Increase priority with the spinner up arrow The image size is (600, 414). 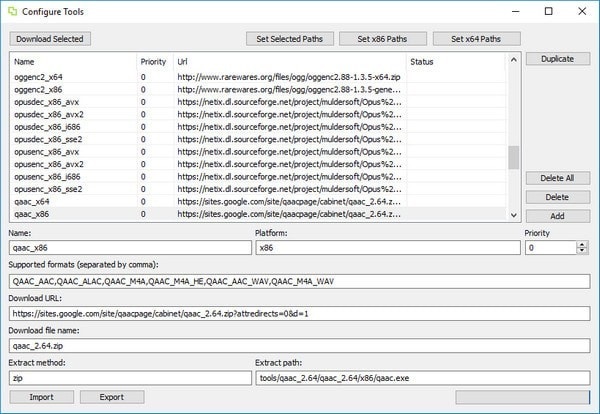click(582, 244)
